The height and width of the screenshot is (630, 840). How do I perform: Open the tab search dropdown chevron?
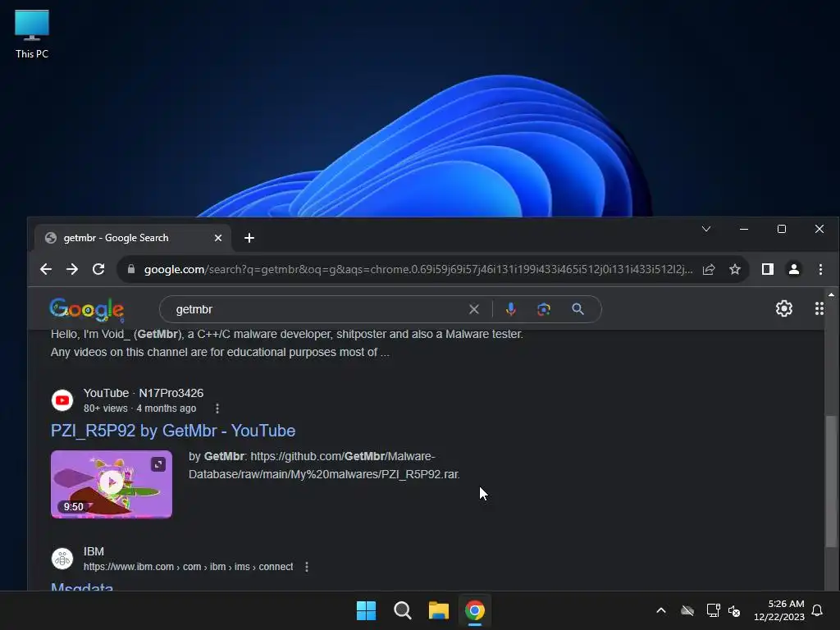706,229
